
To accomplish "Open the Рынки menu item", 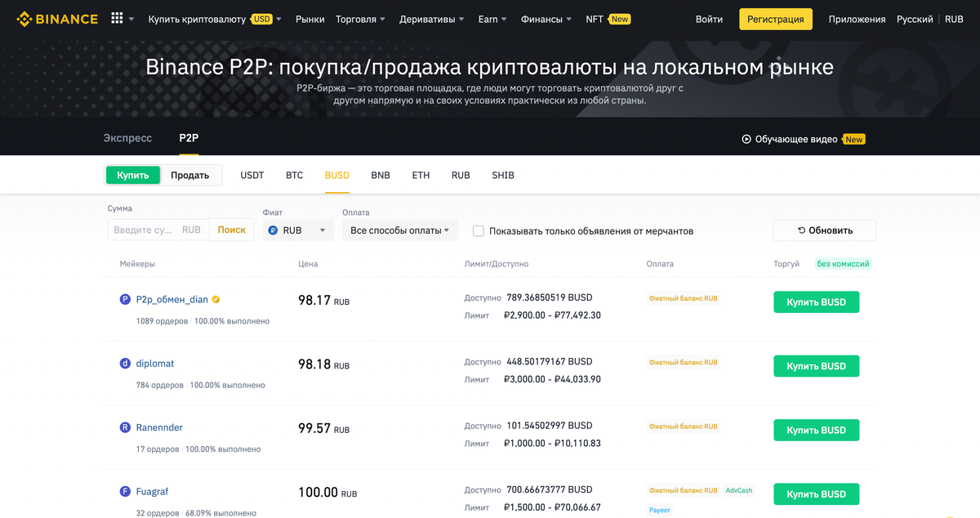I will pyautogui.click(x=310, y=19).
